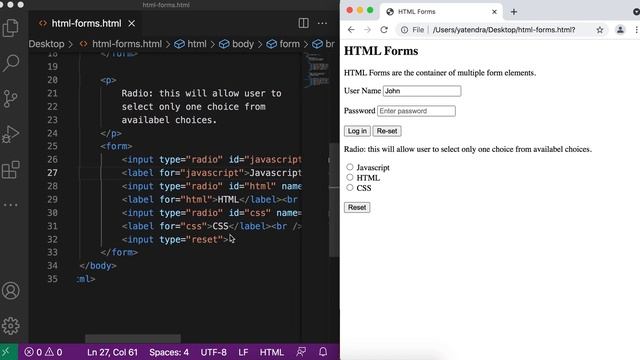Close the HTML Forms browser tab

point(494,12)
